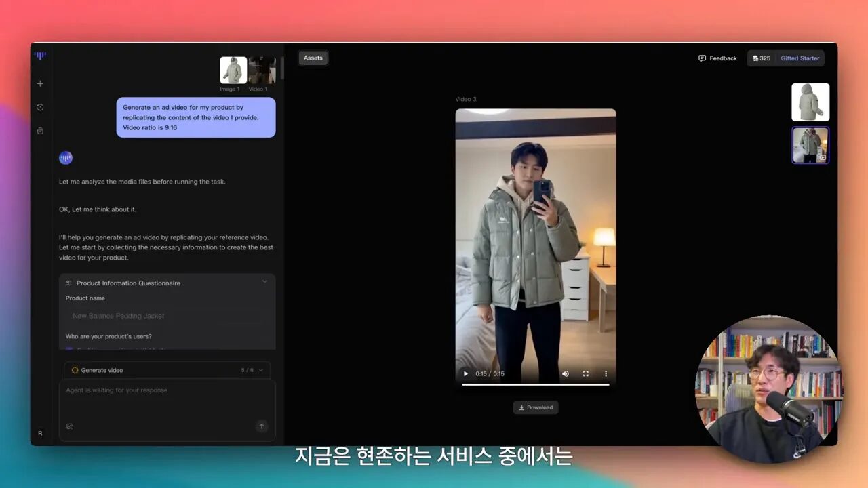Open the Gifted Starter plan menu
This screenshot has width=868, height=488.
tap(800, 58)
